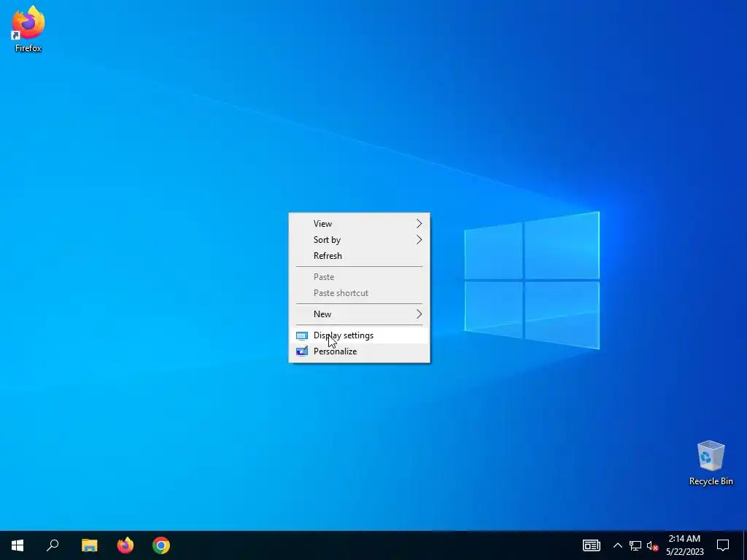Click the Personalize menu icon
Image resolution: width=747 pixels, height=560 pixels.
point(301,351)
